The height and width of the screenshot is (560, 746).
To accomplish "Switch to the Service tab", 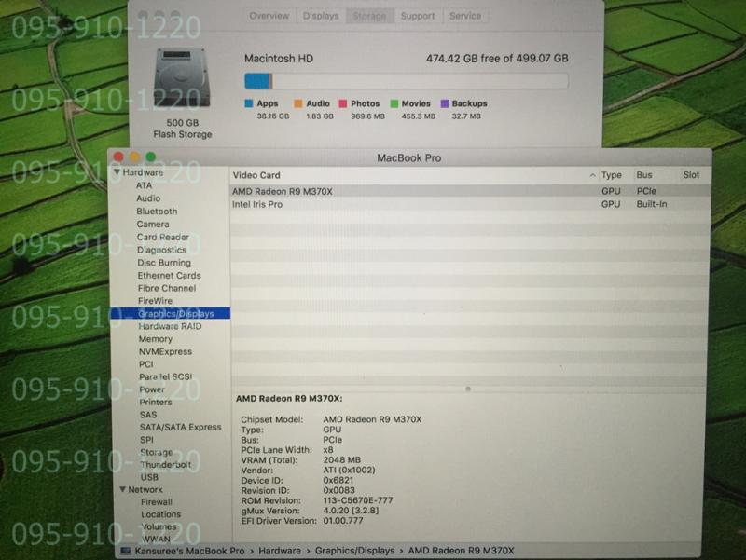I will click(464, 16).
